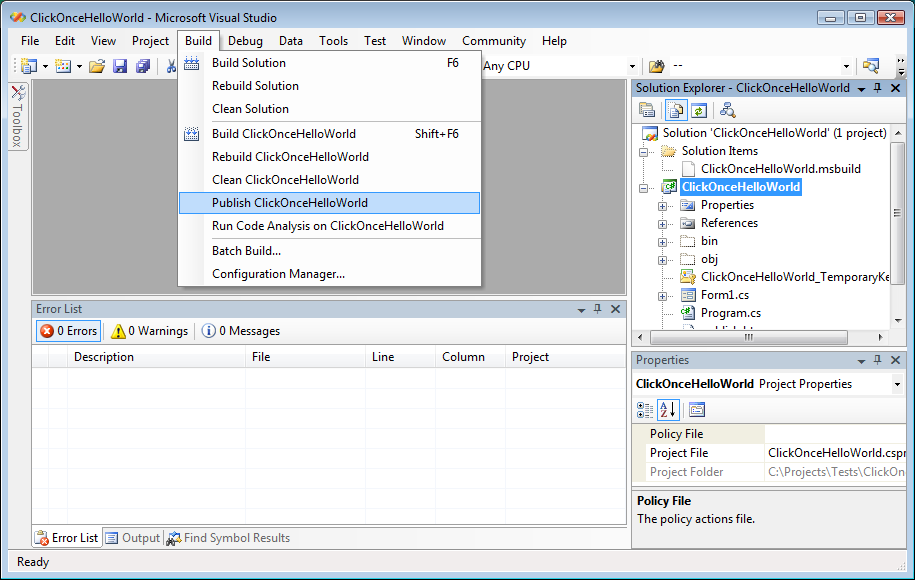The image size is (915, 580).
Task: Toggle Alphabetical sort in Properties panel
Action: point(668,410)
